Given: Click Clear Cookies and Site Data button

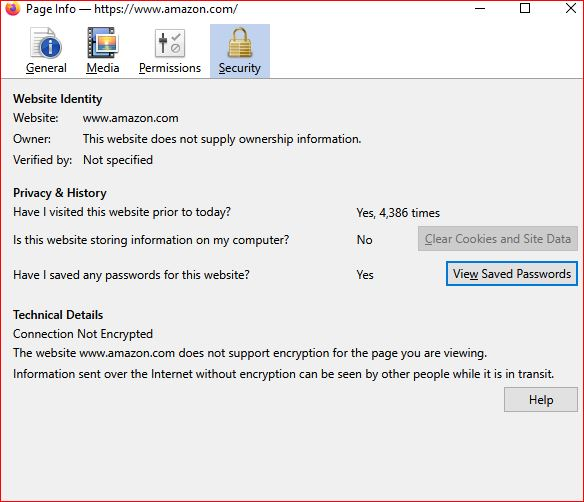Looking at the screenshot, I should (498, 239).
